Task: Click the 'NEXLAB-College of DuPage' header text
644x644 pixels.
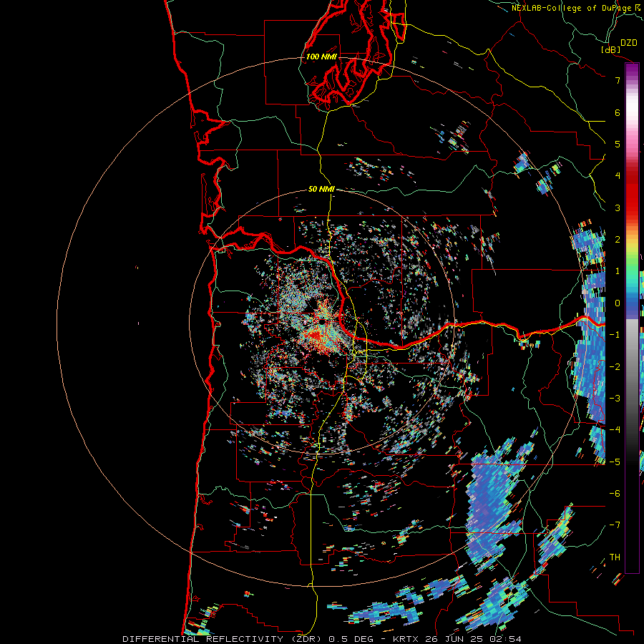Action: coord(571,8)
